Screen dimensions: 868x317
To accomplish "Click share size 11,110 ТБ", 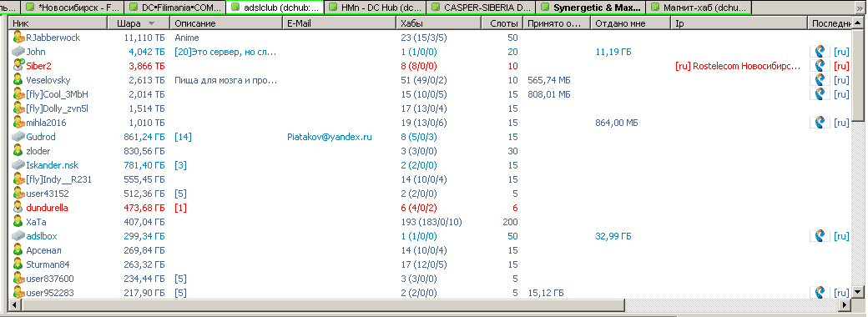I will [x=144, y=38].
